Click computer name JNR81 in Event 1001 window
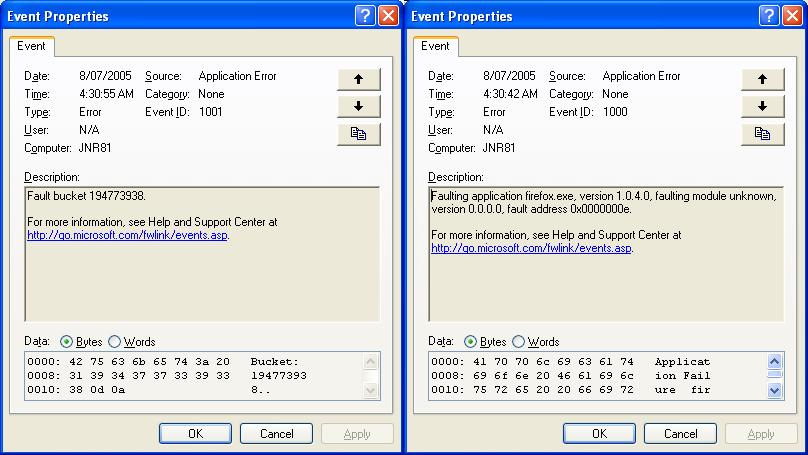Screen dimensions: 808x455 95,148
